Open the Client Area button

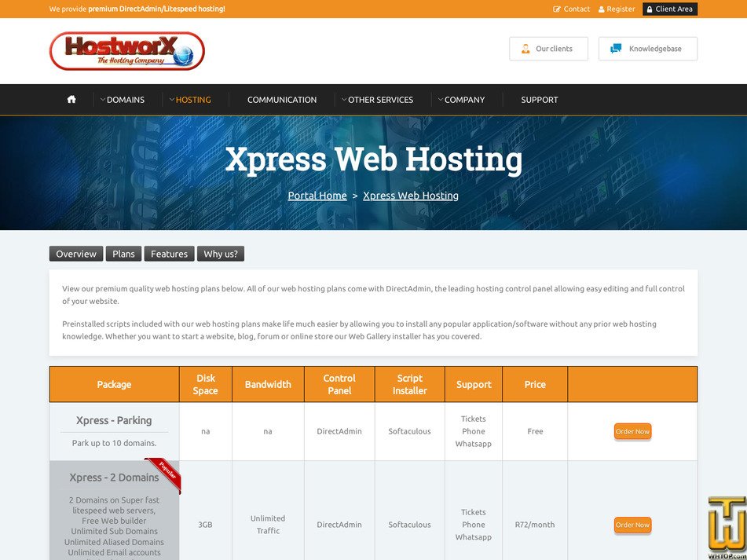[670, 9]
